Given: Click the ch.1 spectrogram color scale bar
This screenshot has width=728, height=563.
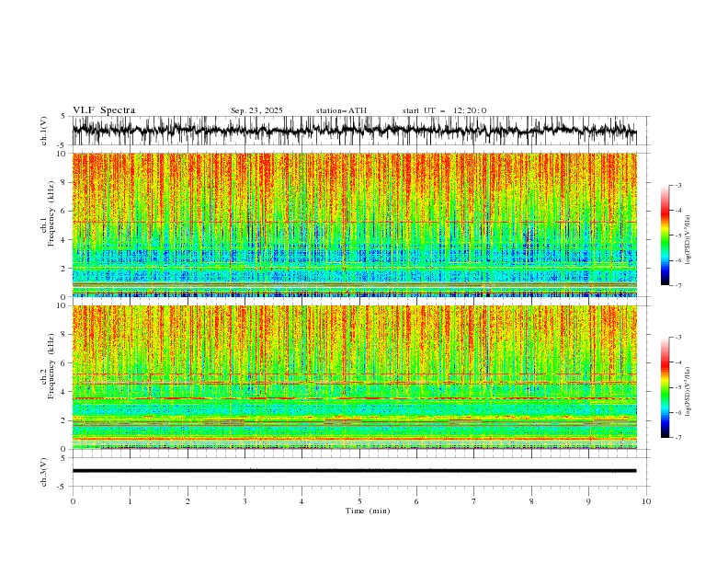Looking at the screenshot, I should (665, 236).
